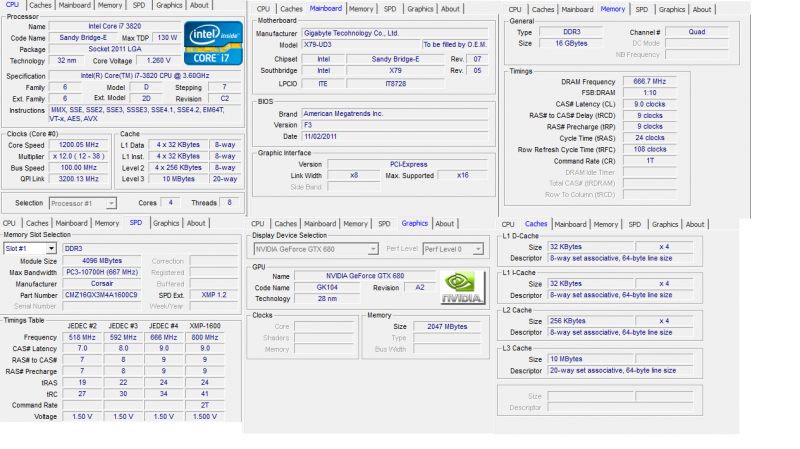Choose Memory tab in the L1 D-Cache window
800x449 pixels.
(606, 224)
